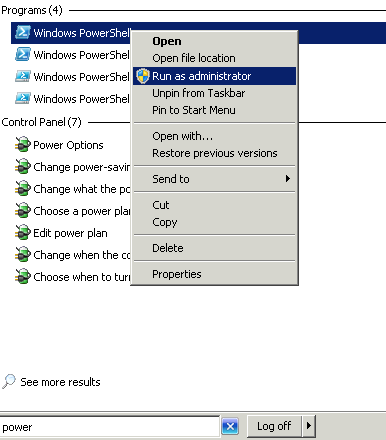Click the Programs (4) group header

[x=32, y=10]
